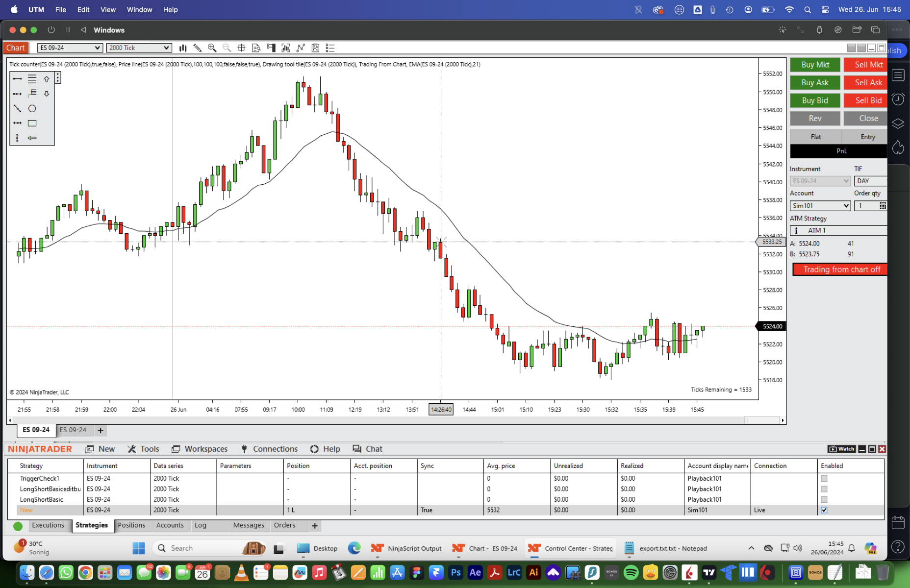Viewport: 910px width, 588px height.
Task: Click the Rev reverse position button
Action: 815,118
